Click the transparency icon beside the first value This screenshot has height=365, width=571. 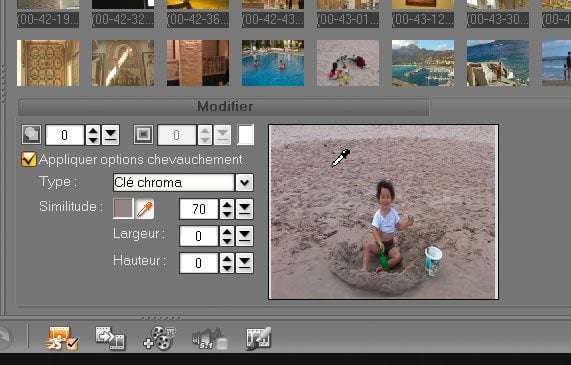(31, 135)
